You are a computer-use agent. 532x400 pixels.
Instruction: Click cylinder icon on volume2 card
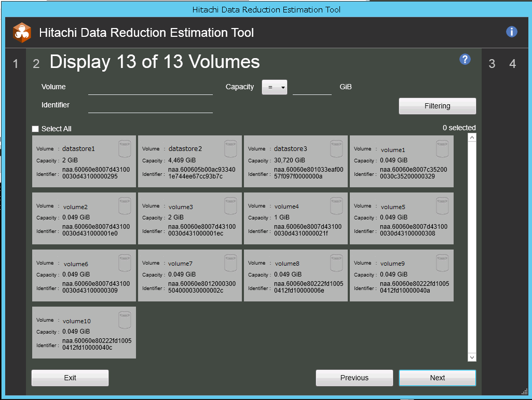tap(125, 206)
